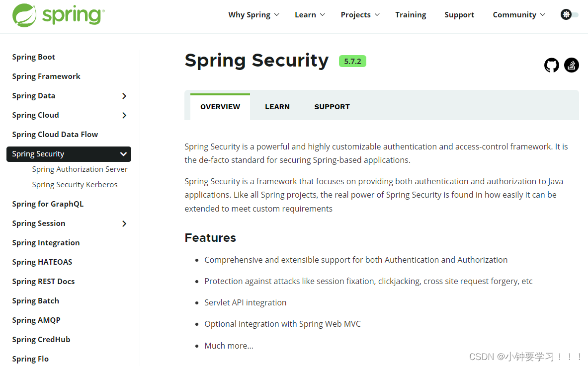The width and height of the screenshot is (588, 366).
Task: Open the Spring Security GitHub repository icon
Action: click(x=551, y=65)
